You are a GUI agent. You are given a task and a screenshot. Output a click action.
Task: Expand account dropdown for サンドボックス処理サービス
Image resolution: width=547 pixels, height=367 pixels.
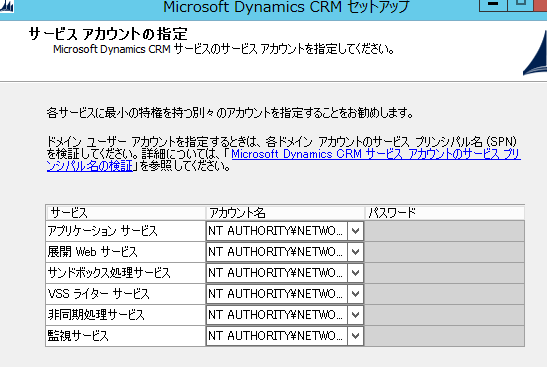[355, 273]
